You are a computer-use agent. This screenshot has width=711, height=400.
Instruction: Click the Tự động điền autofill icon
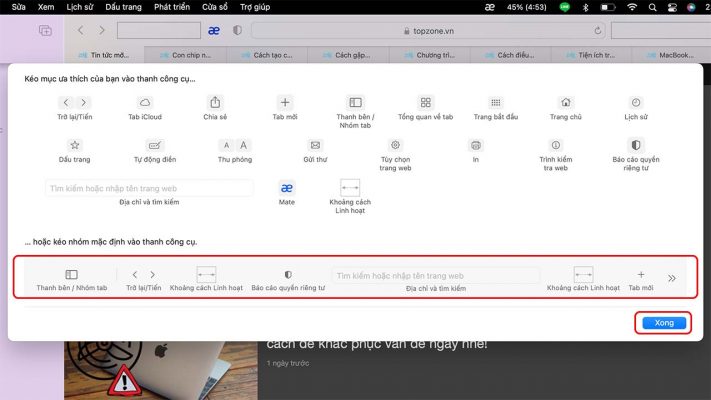(154, 145)
